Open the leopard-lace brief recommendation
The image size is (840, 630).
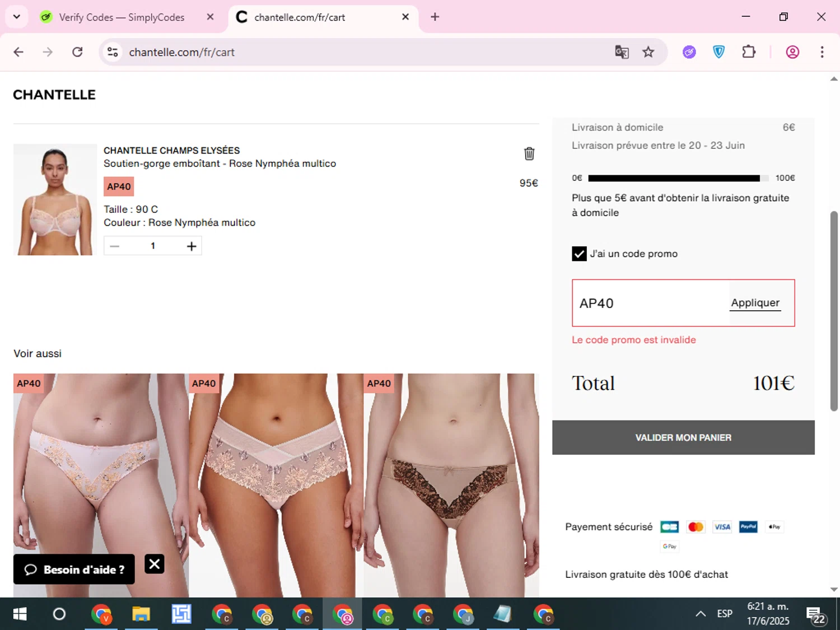(x=451, y=485)
